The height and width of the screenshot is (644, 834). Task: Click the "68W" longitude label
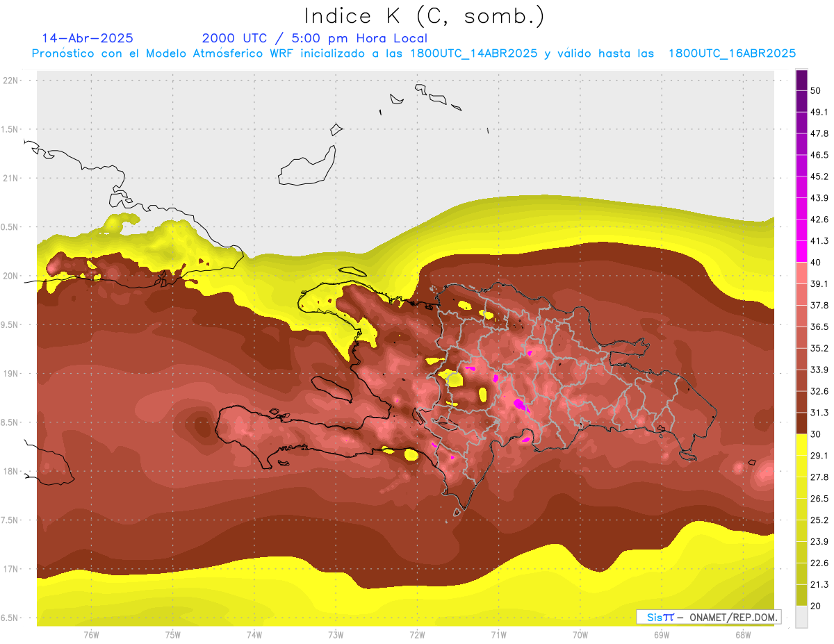743,635
